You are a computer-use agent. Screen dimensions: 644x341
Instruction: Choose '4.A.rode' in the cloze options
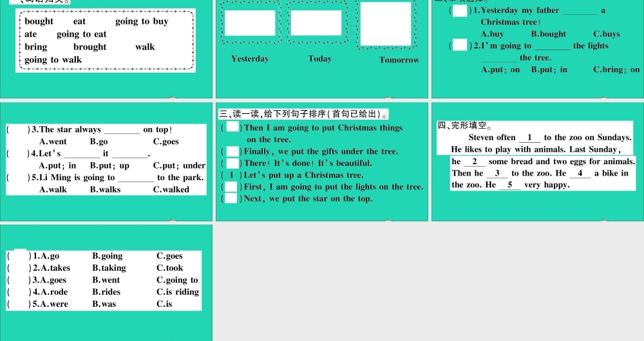pyautogui.click(x=50, y=291)
